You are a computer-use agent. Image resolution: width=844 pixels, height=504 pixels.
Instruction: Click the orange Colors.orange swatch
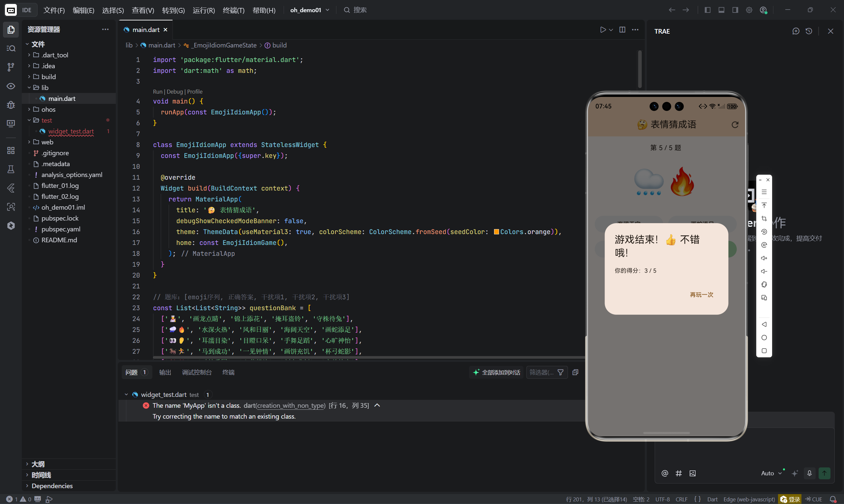point(496,232)
